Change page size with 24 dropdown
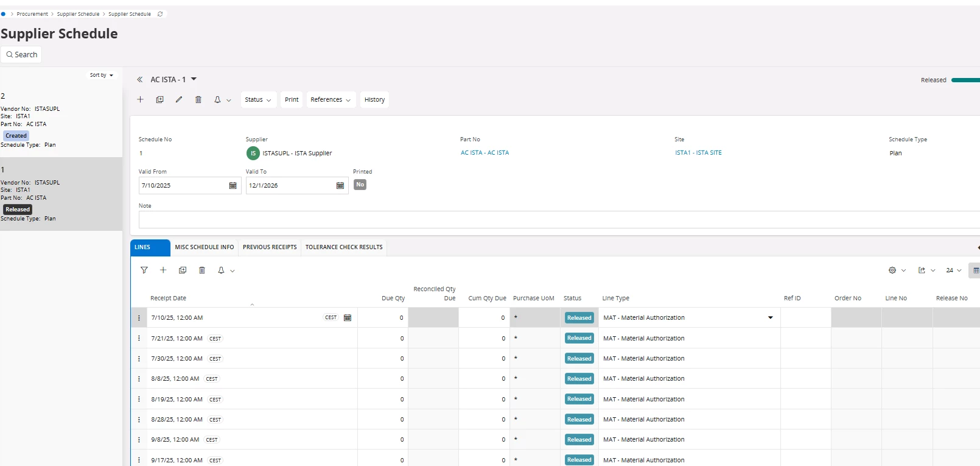980x466 pixels. click(953, 270)
